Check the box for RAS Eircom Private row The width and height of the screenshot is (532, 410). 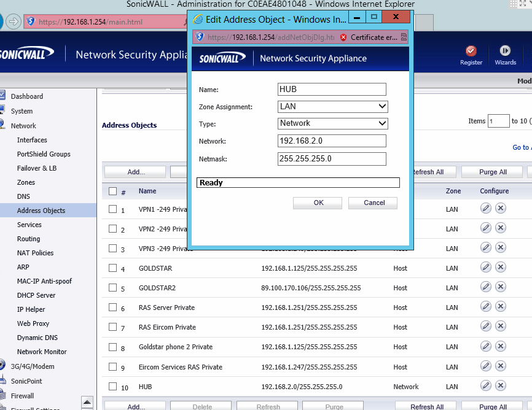point(112,327)
